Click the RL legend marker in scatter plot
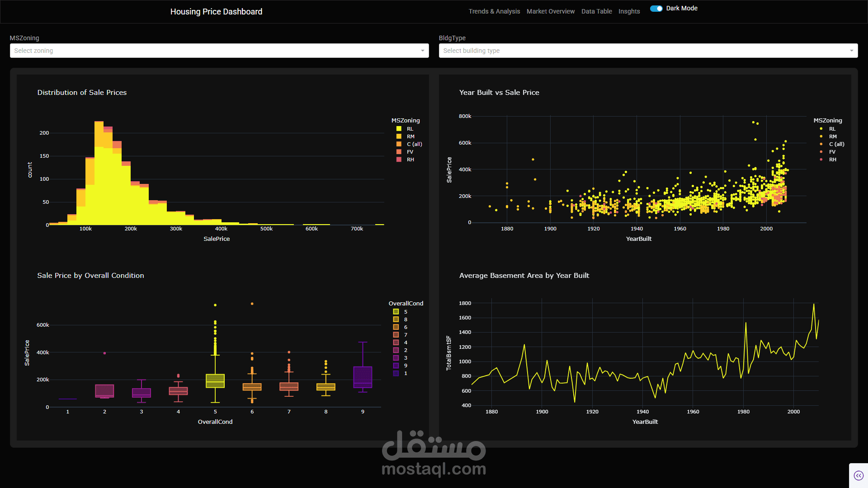868x488 pixels. point(821,129)
